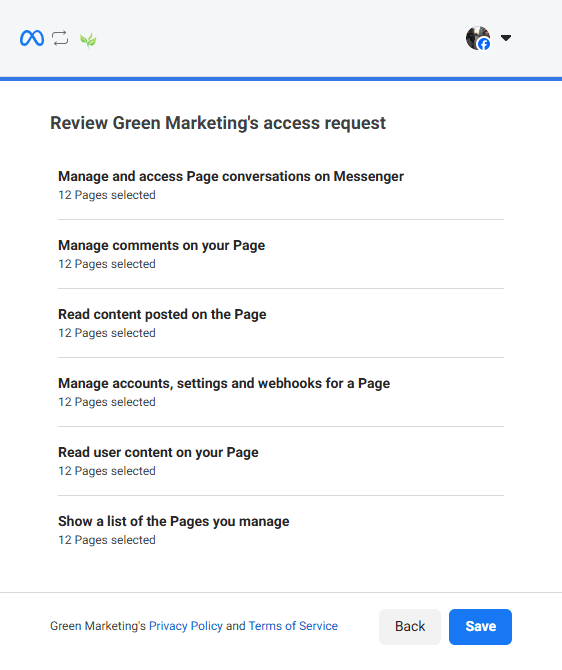Open the Terms of Service link
Screen dimensions: 562x670
[293, 626]
